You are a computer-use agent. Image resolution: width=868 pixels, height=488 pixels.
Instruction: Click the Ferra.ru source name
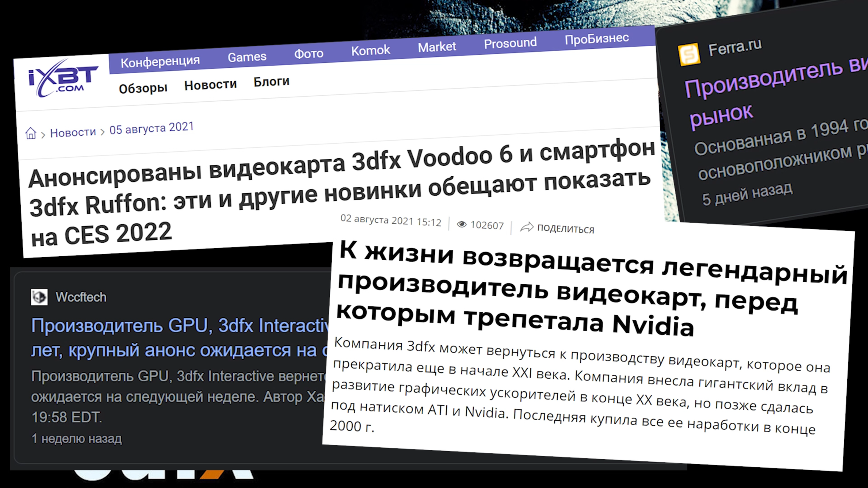tap(735, 47)
